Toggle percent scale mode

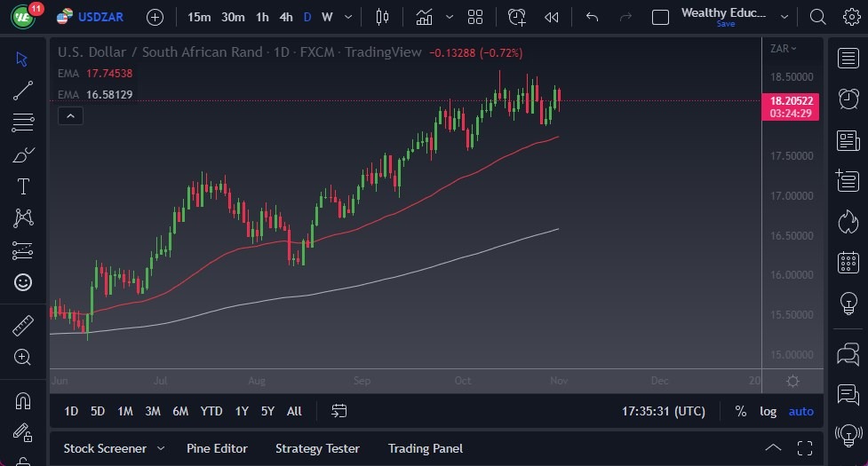740,411
